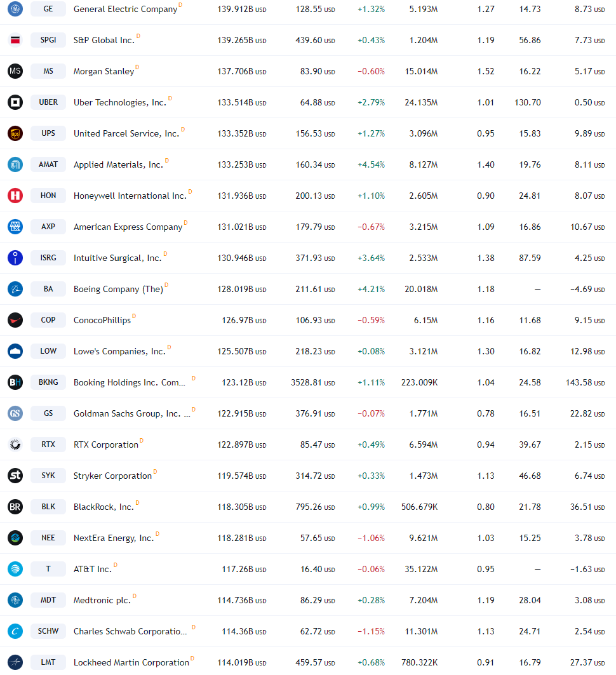Click the RTX Corporation logo icon
Screen dimensions: 616x675
(15, 444)
